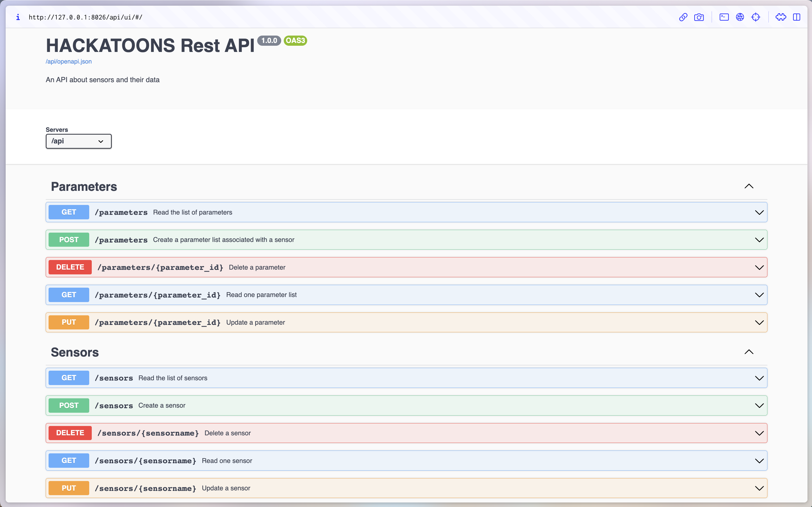Click the URL address bar
Image resolution: width=812 pixels, height=507 pixels.
coord(86,17)
